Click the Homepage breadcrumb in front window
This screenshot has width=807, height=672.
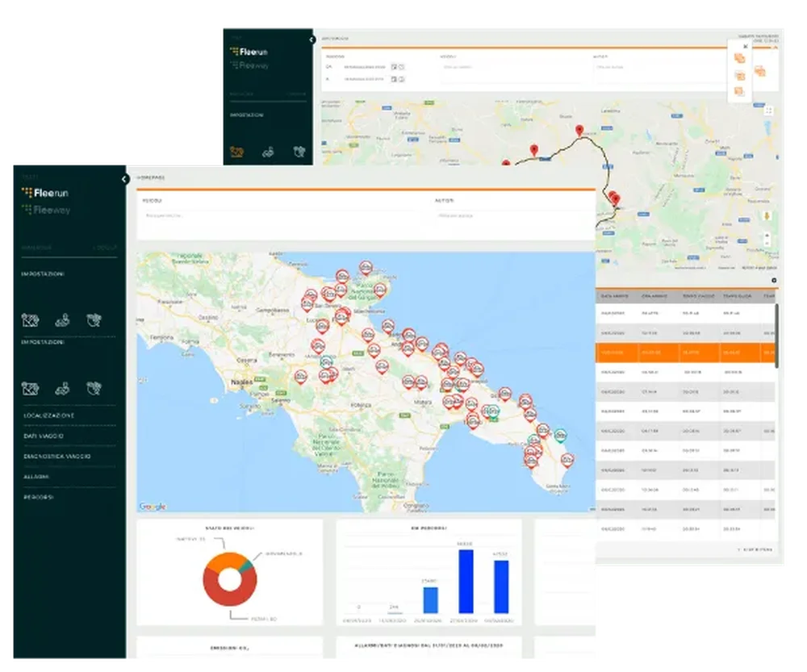coord(151,177)
